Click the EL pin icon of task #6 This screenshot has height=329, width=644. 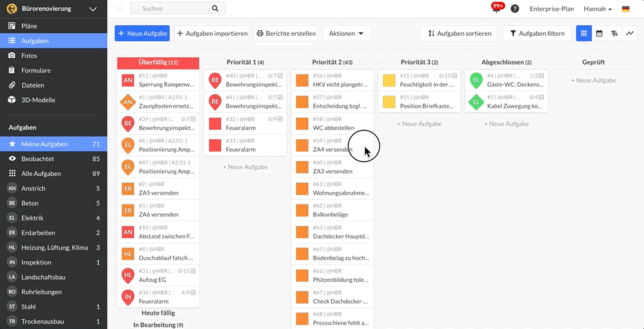[128, 145]
